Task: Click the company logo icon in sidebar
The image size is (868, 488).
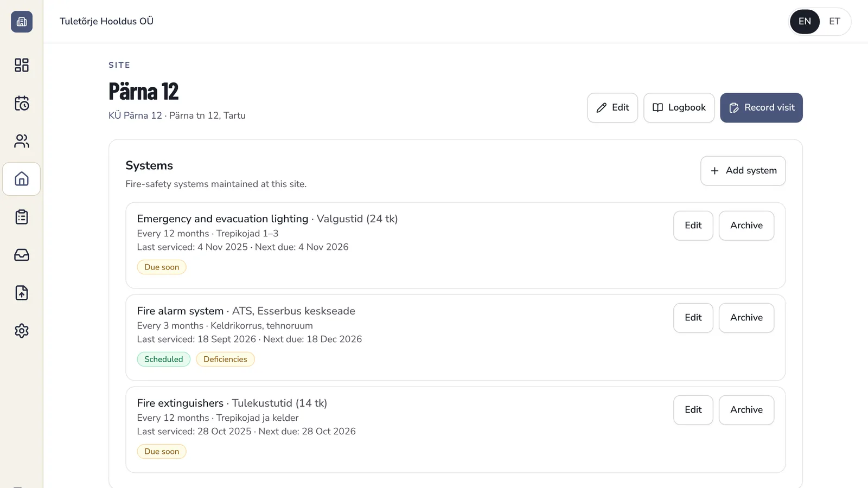Action: coord(22,22)
